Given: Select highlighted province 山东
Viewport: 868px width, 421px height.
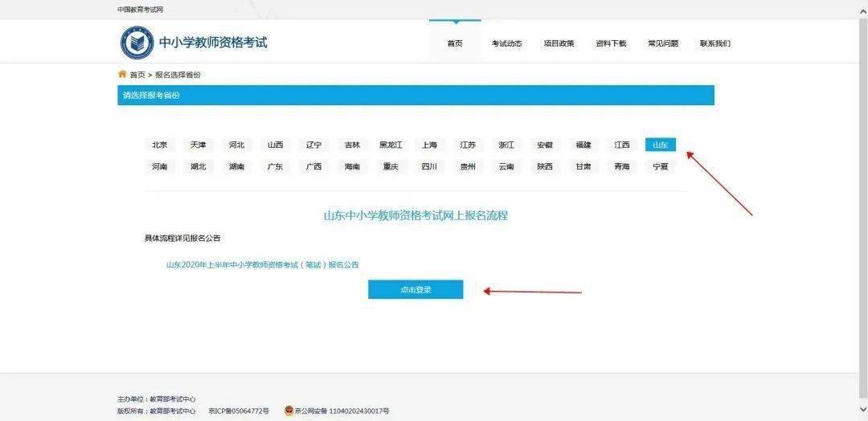Looking at the screenshot, I should [661, 145].
